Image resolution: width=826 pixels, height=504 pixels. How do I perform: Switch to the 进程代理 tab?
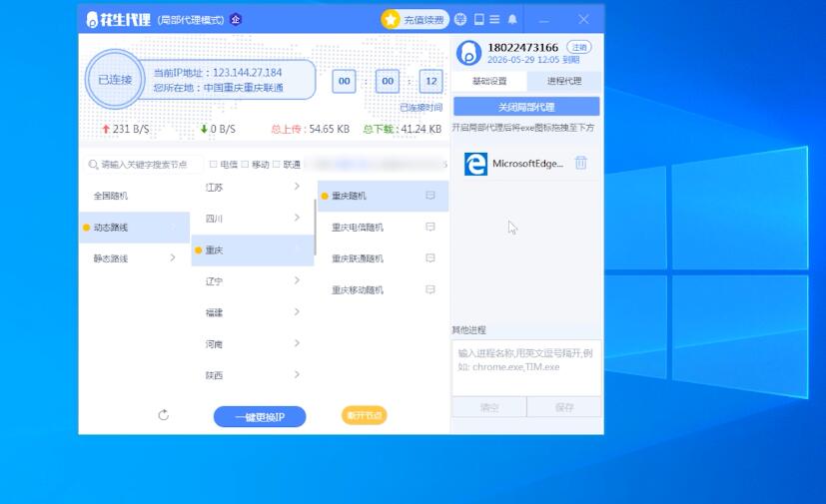(564, 81)
